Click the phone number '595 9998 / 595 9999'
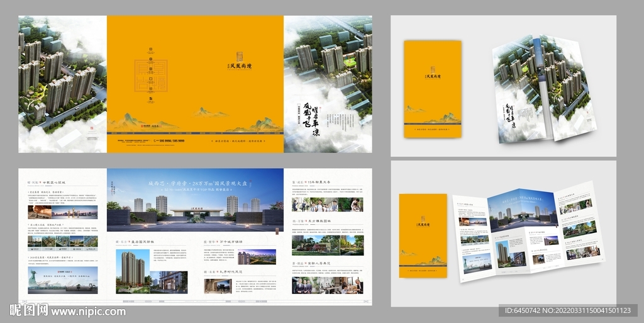644x323 pixels. [172, 141]
